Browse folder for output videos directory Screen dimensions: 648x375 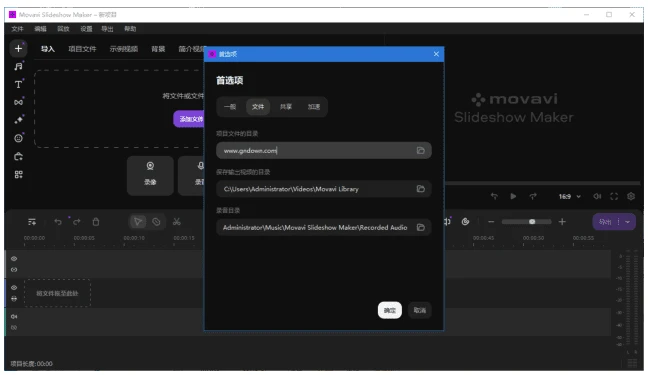point(420,189)
